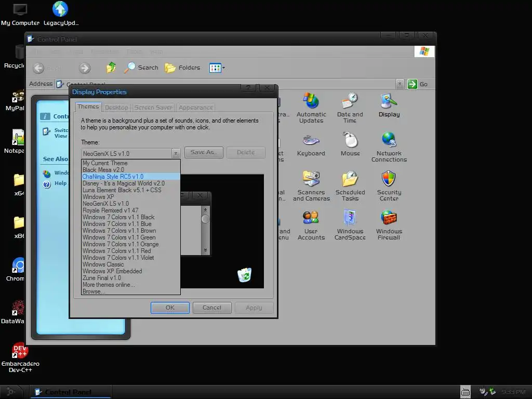Image resolution: width=532 pixels, height=399 pixels.
Task: Toggle the Folders pane button
Action: 182,68
